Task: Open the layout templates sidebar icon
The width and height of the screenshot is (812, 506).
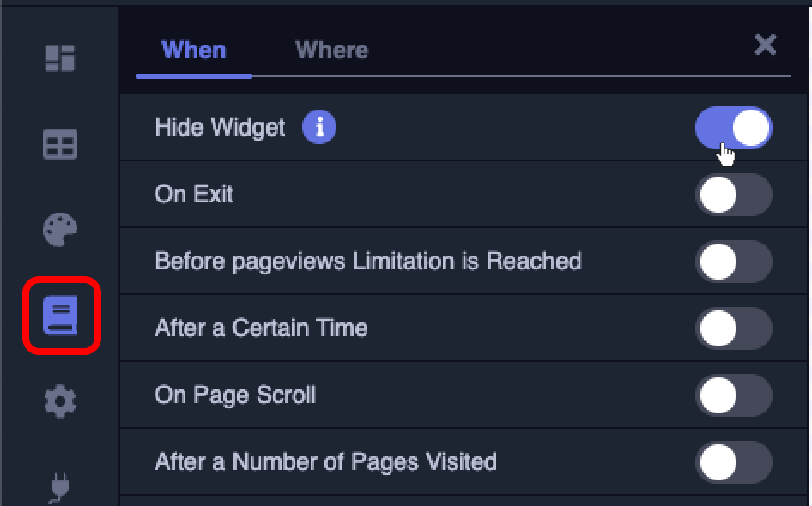Action: (60, 58)
